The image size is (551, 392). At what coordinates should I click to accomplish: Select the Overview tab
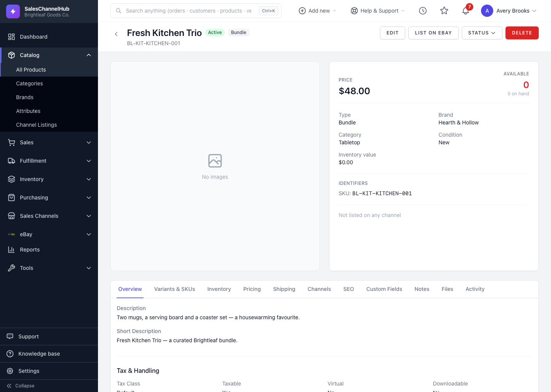[130, 289]
